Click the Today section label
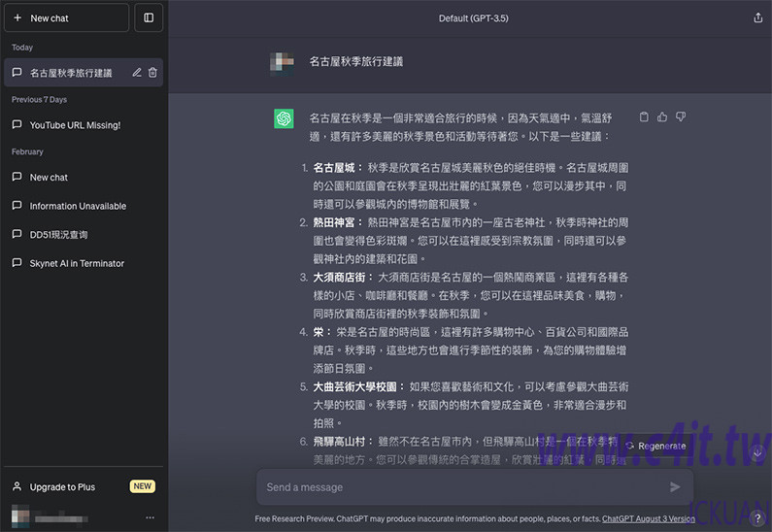772x532 pixels. [22, 48]
